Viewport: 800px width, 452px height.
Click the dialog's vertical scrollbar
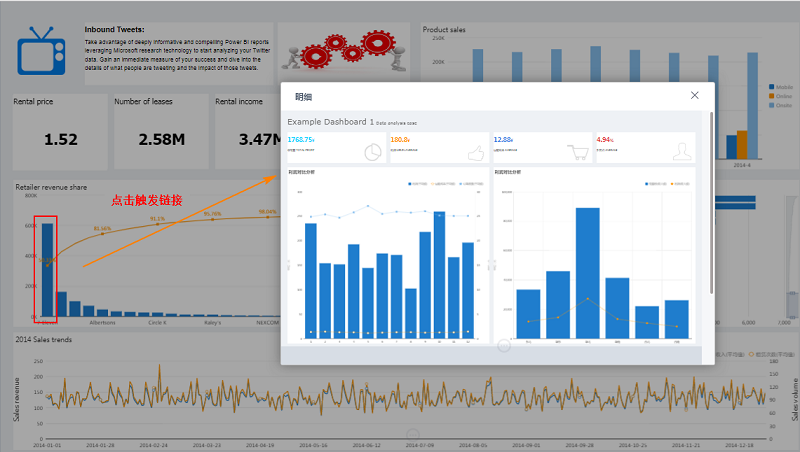[x=711, y=200]
